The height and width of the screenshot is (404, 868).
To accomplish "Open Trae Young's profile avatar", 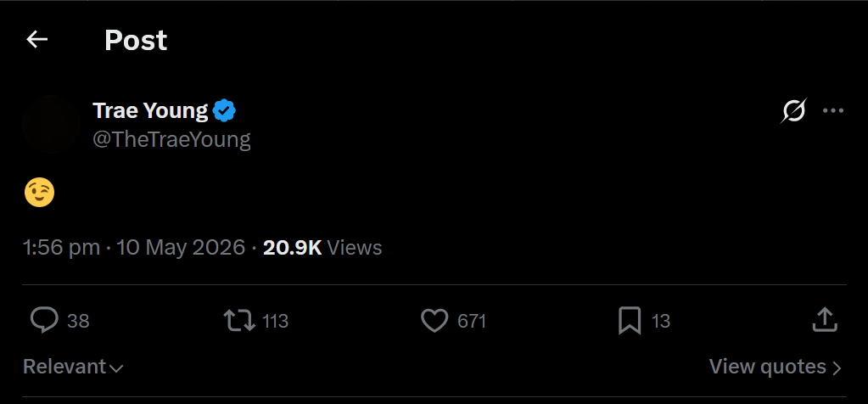I will pos(52,124).
